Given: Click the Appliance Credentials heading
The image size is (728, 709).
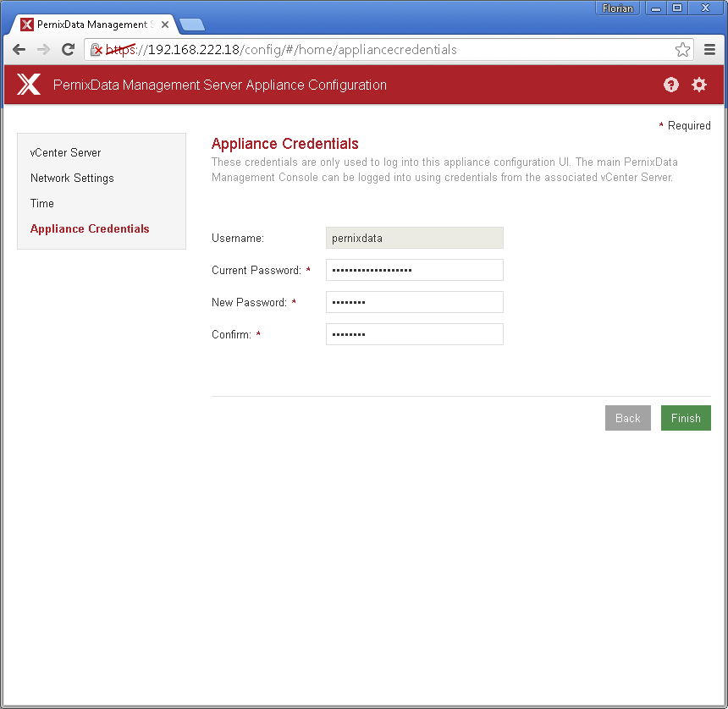Looking at the screenshot, I should click(x=285, y=144).
